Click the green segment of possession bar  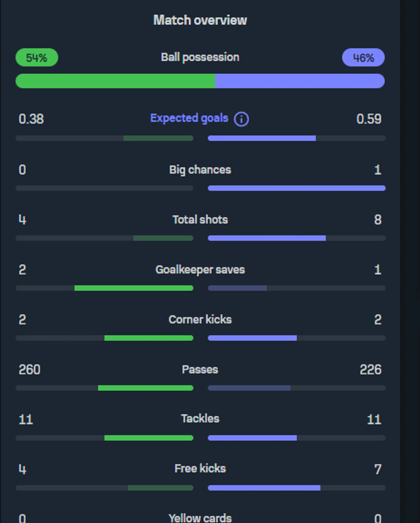(x=115, y=81)
